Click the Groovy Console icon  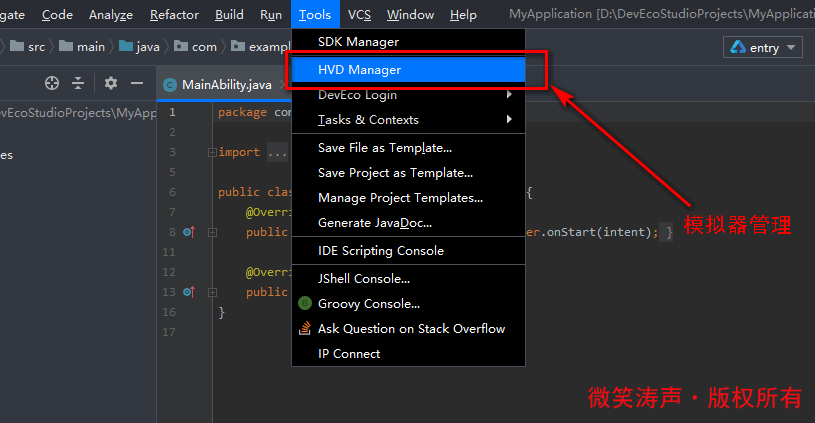pyautogui.click(x=305, y=303)
